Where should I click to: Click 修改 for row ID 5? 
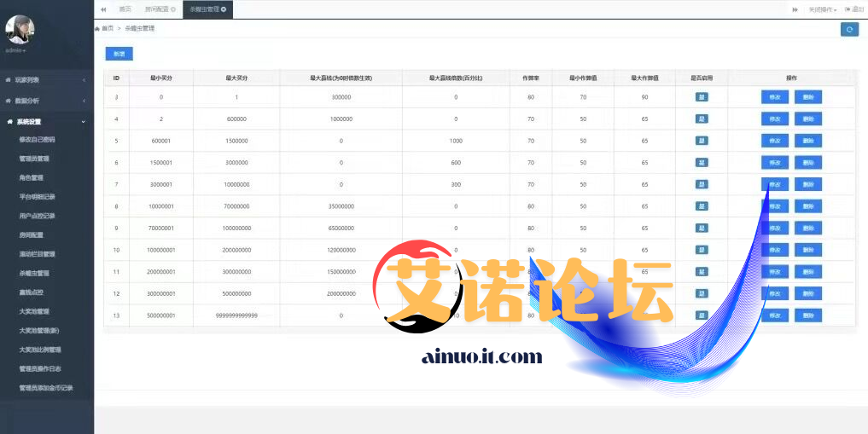[775, 141]
